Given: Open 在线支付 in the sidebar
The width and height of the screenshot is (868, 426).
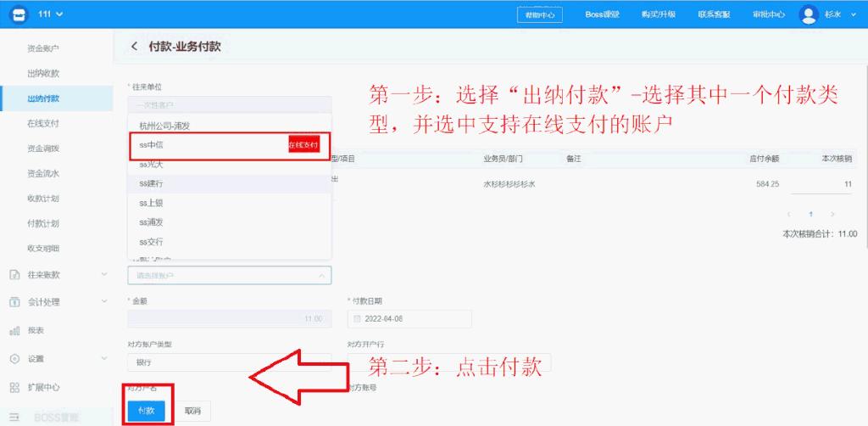Looking at the screenshot, I should click(43, 124).
